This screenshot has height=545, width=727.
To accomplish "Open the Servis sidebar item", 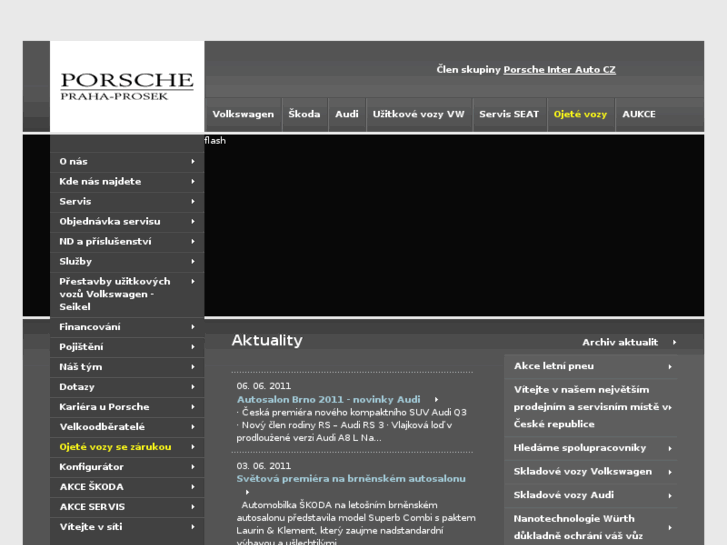I will (x=127, y=201).
